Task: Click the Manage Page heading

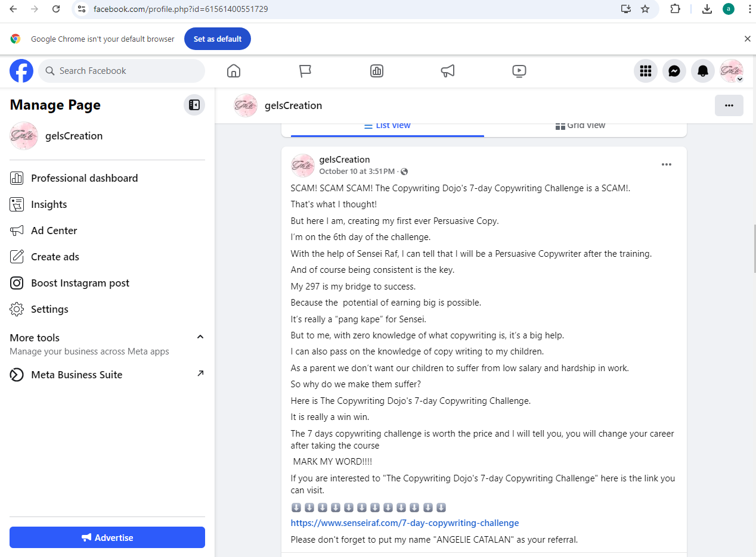Action: (x=55, y=105)
